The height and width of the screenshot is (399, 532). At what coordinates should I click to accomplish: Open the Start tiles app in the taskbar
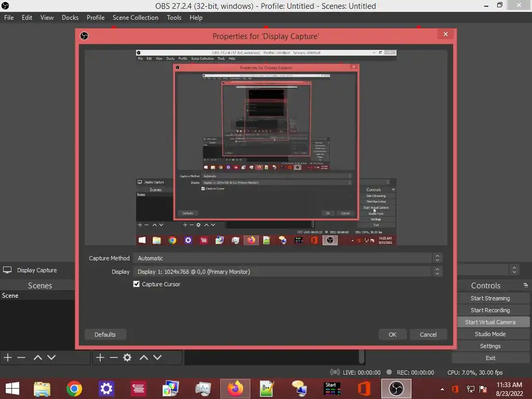[332, 389]
